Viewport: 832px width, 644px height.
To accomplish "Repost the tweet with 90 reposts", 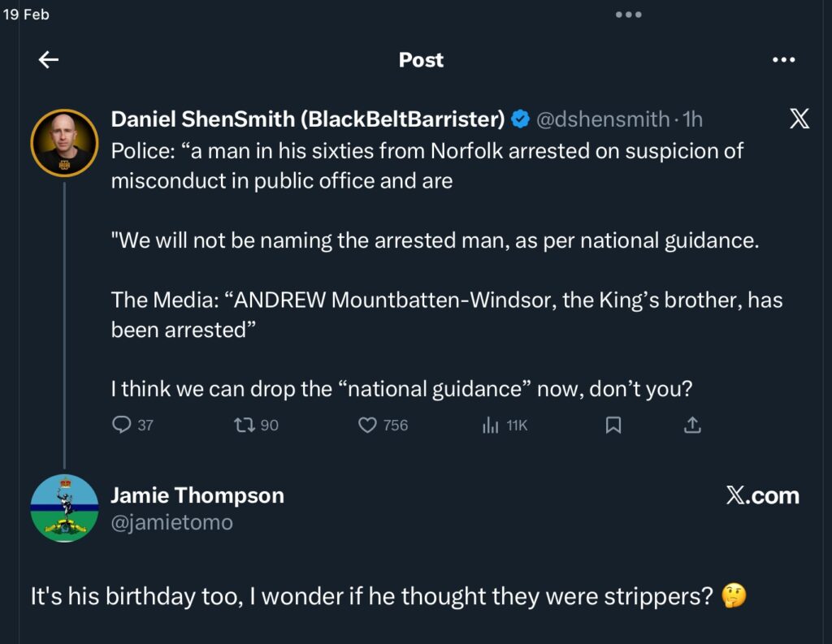I will [x=244, y=425].
